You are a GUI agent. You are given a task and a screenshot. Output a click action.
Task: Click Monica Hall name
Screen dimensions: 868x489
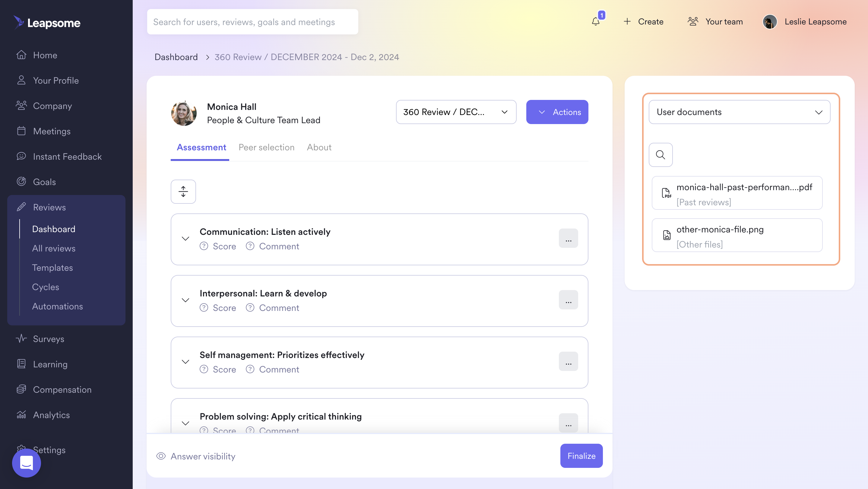point(232,107)
